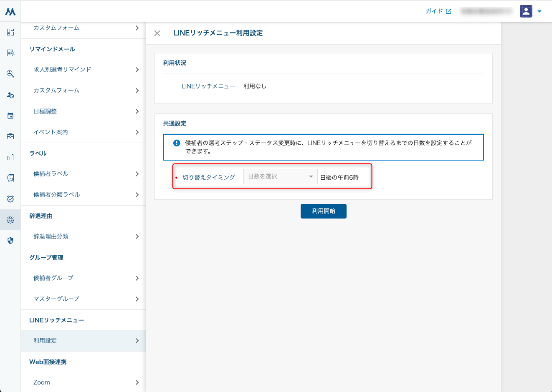Select マスターグループ in group management
This screenshot has width=552, height=392.
(84, 299)
